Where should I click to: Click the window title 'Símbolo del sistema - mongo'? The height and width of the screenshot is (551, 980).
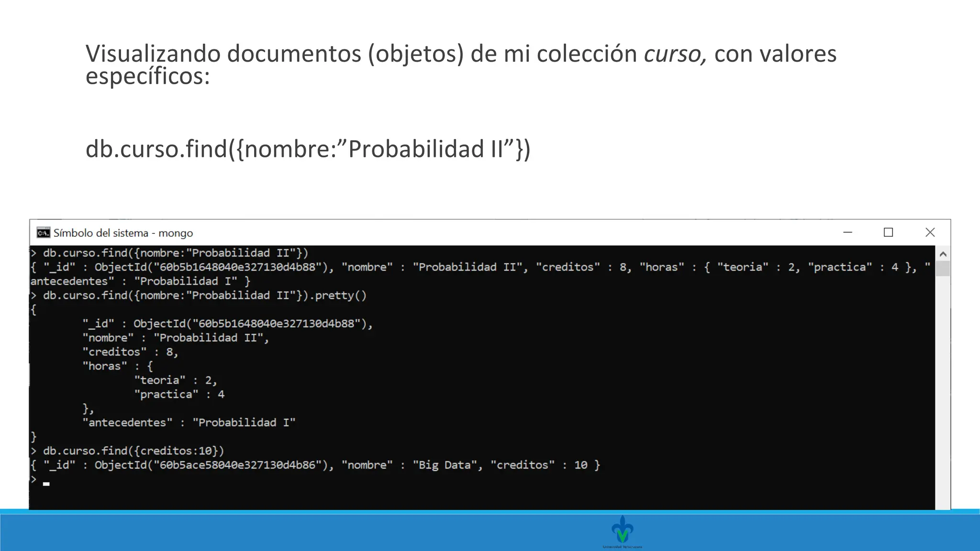click(x=123, y=233)
